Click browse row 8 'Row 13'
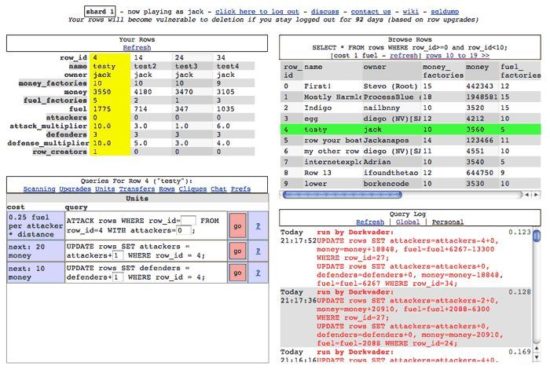The height and width of the screenshot is (370, 550). point(410,173)
